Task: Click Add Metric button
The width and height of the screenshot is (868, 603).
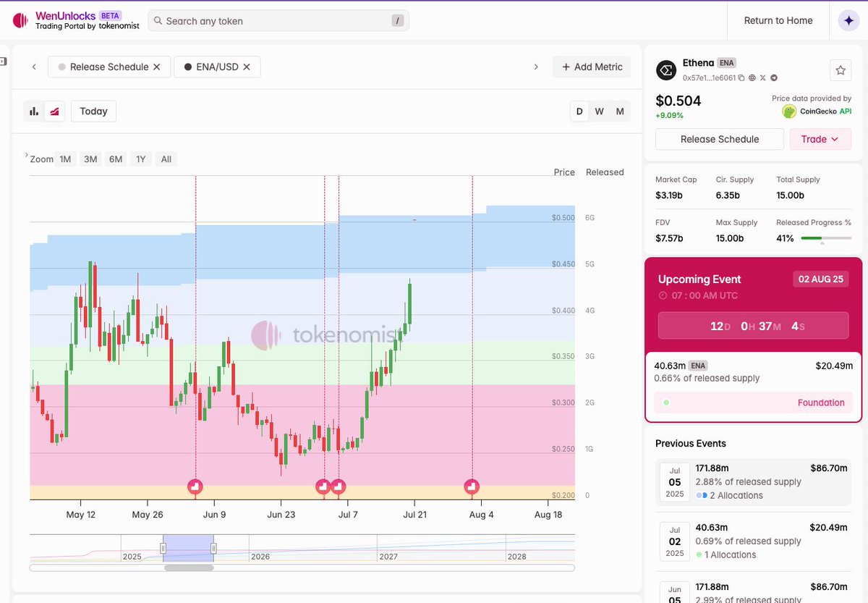Action: [x=592, y=67]
